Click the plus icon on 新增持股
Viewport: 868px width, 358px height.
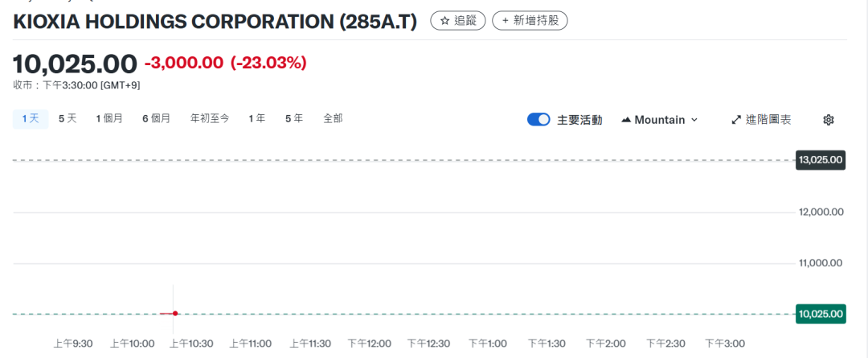coord(506,21)
